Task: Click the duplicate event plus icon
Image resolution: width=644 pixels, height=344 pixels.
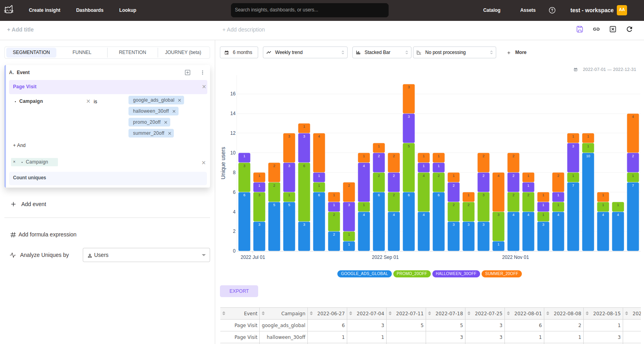Action: (188, 73)
